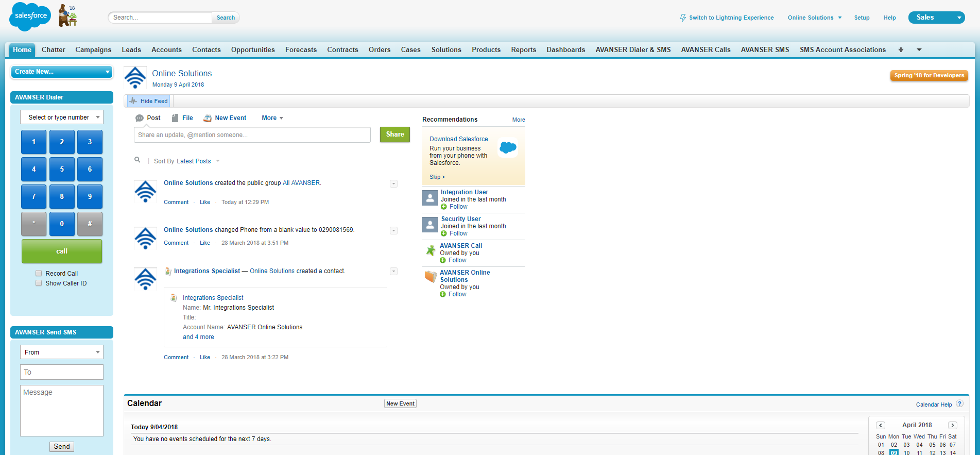Viewport: 980px width, 455px height.
Task: Open the Sales app menu dropdown
Action: (936, 18)
